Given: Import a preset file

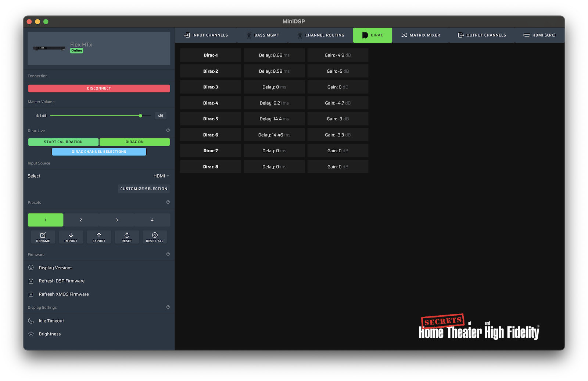Looking at the screenshot, I should tap(71, 237).
